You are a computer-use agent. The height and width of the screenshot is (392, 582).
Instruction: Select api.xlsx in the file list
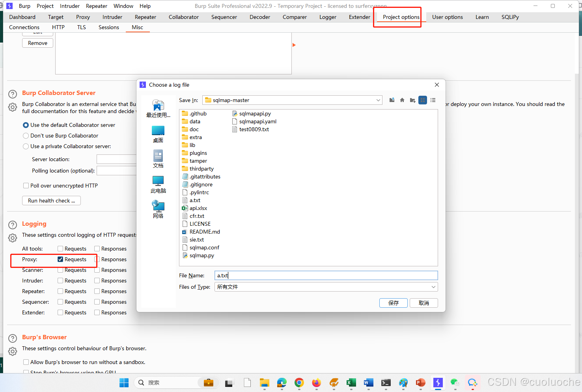coord(194,208)
